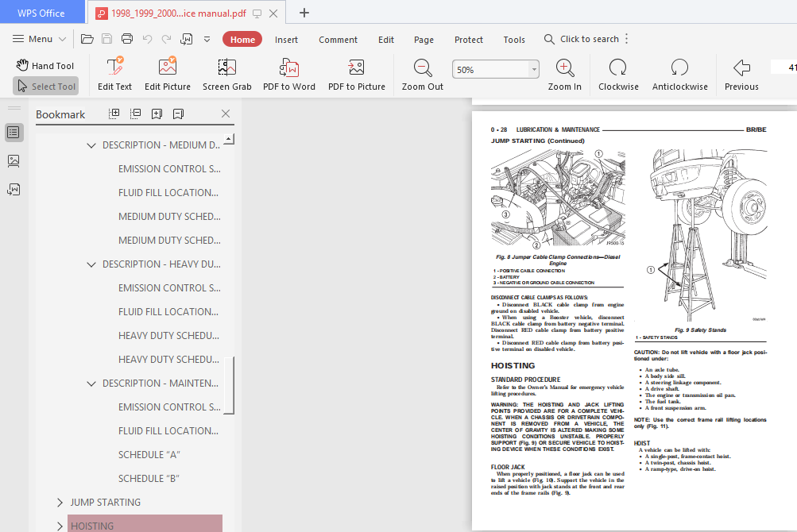
Task: Open the Comment ribbon tab
Action: point(338,40)
